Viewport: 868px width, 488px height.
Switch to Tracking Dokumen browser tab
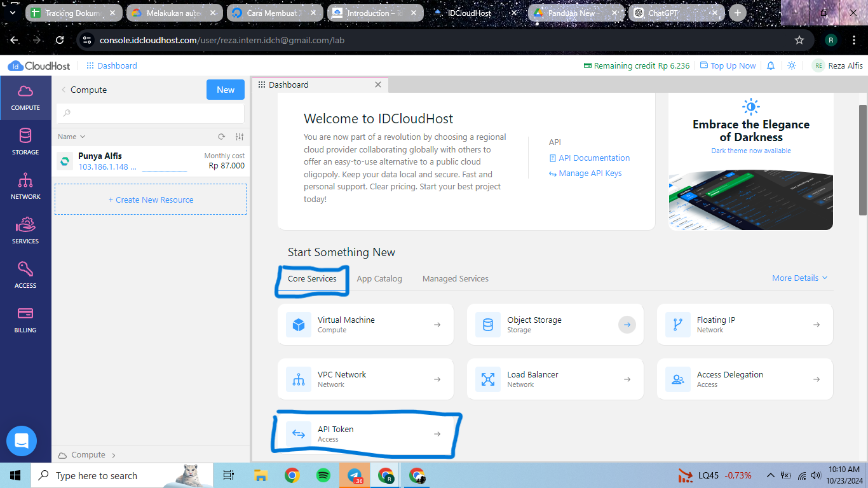coord(74,13)
